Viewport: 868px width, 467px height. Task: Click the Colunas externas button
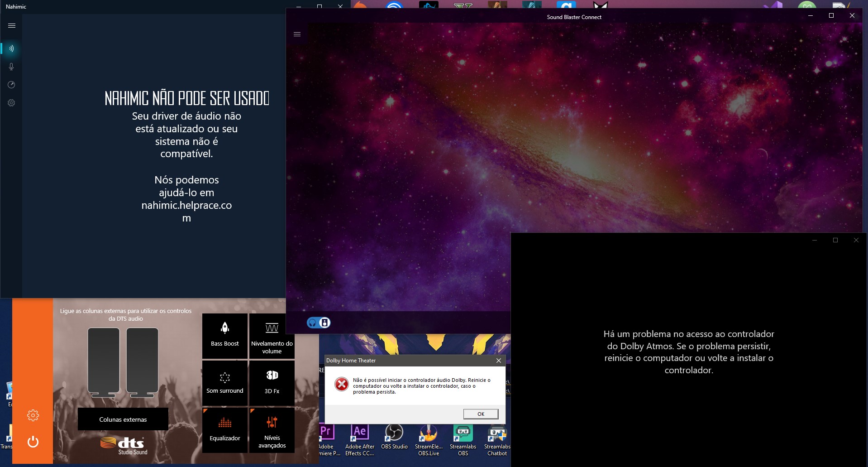tap(123, 419)
